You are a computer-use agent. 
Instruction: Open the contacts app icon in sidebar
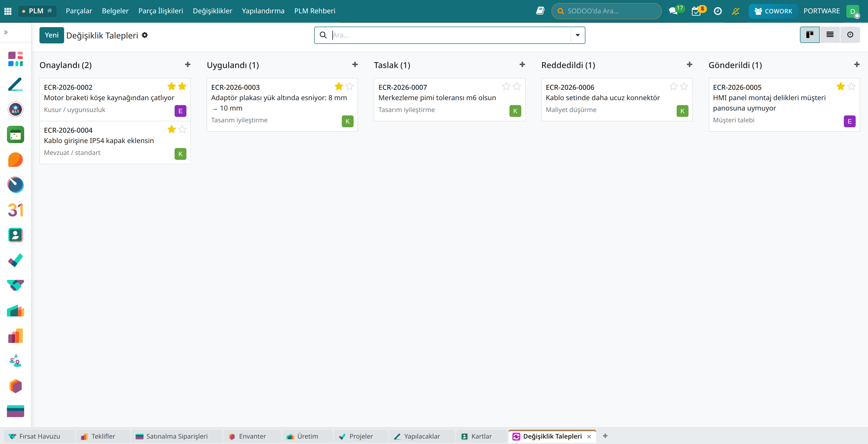[x=16, y=235]
